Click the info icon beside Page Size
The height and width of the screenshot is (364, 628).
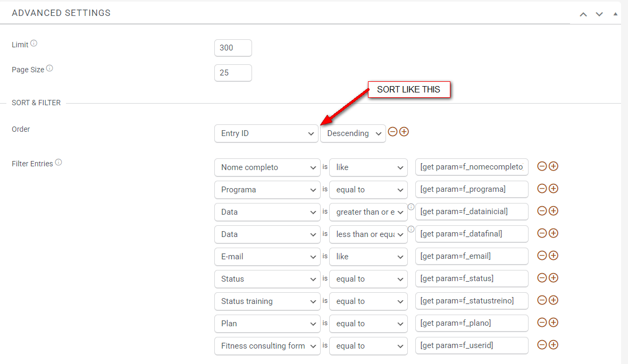(x=49, y=69)
